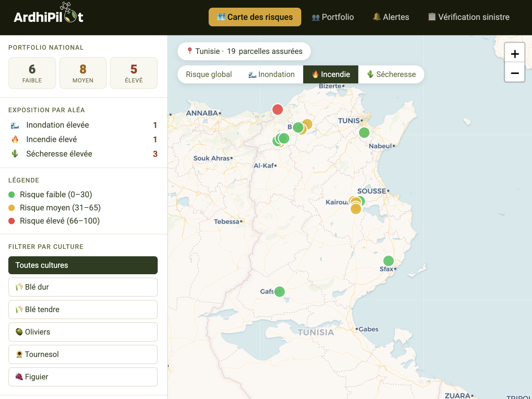Click the 5 Élevé risk card
Viewport: 532px width, 399px height.
pyautogui.click(x=134, y=73)
